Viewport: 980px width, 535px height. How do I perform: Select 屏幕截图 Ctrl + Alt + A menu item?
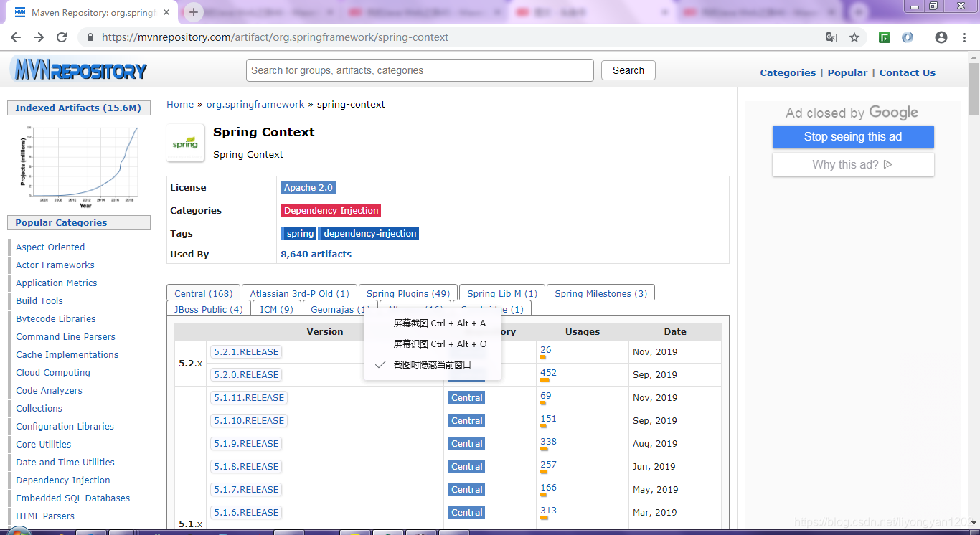(x=433, y=323)
